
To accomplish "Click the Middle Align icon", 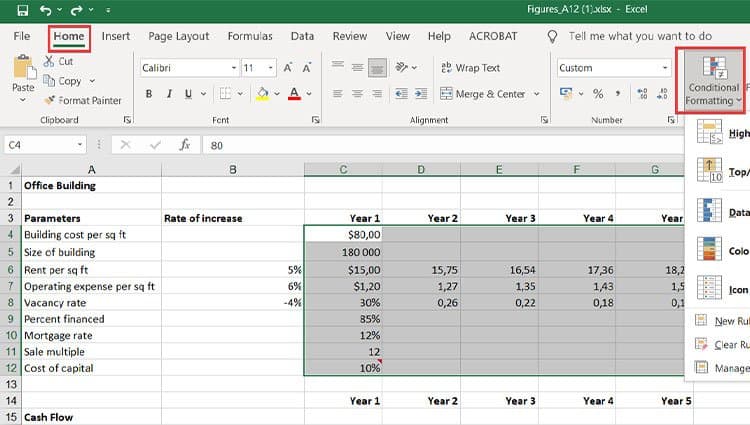I will point(357,67).
